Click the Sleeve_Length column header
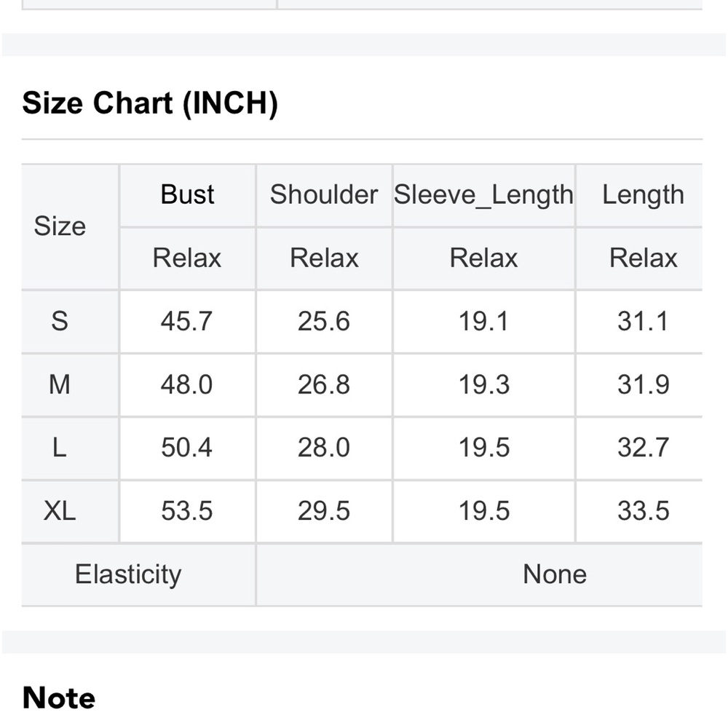The height and width of the screenshot is (728, 728). [483, 195]
